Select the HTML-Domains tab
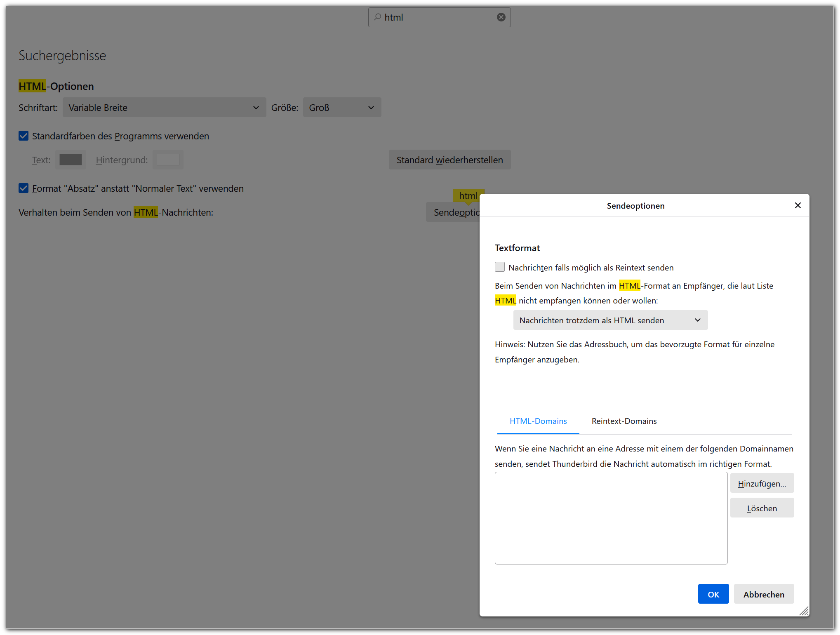840x635 pixels. 538,421
